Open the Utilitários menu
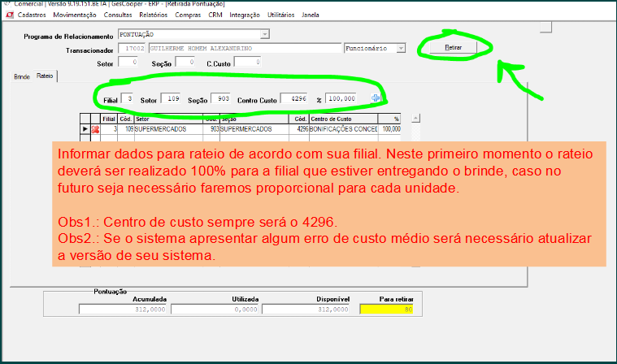617x364 pixels. click(282, 15)
